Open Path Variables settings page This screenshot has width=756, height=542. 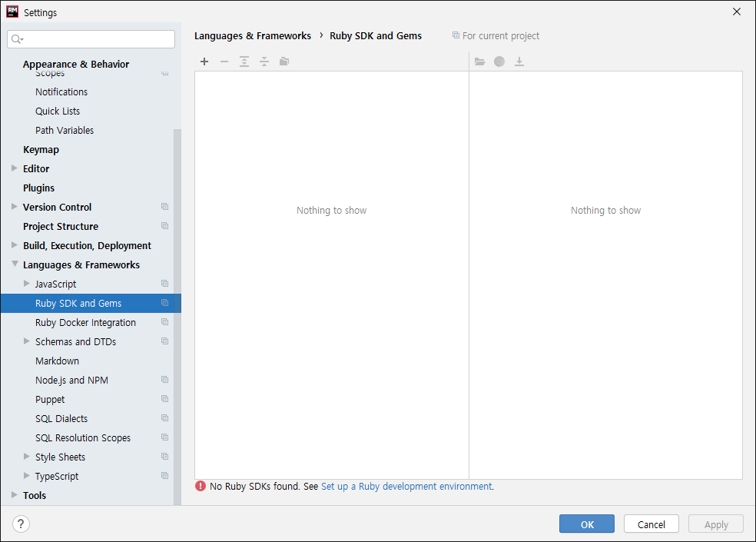(64, 131)
